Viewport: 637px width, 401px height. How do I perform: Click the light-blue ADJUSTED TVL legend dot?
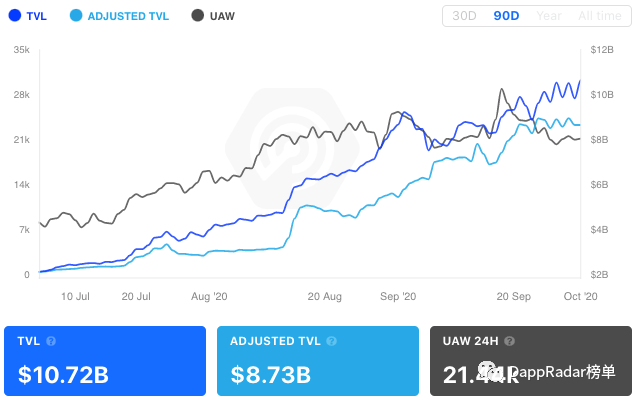pyautogui.click(x=79, y=16)
